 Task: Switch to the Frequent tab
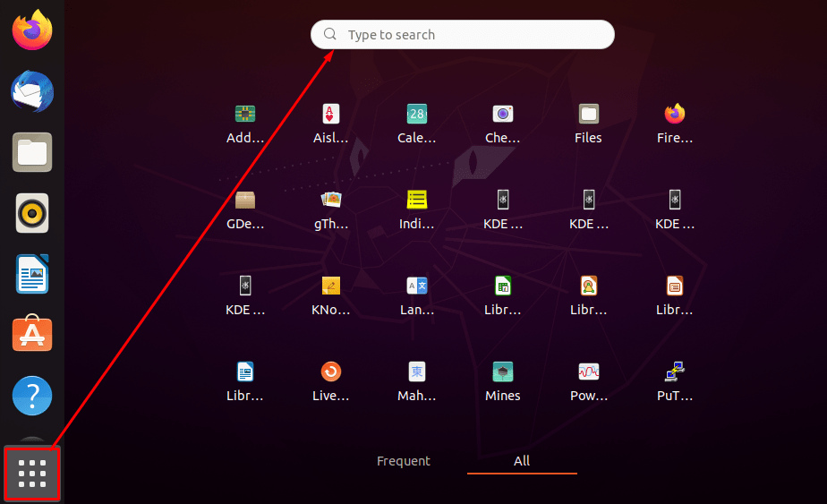coord(404,461)
